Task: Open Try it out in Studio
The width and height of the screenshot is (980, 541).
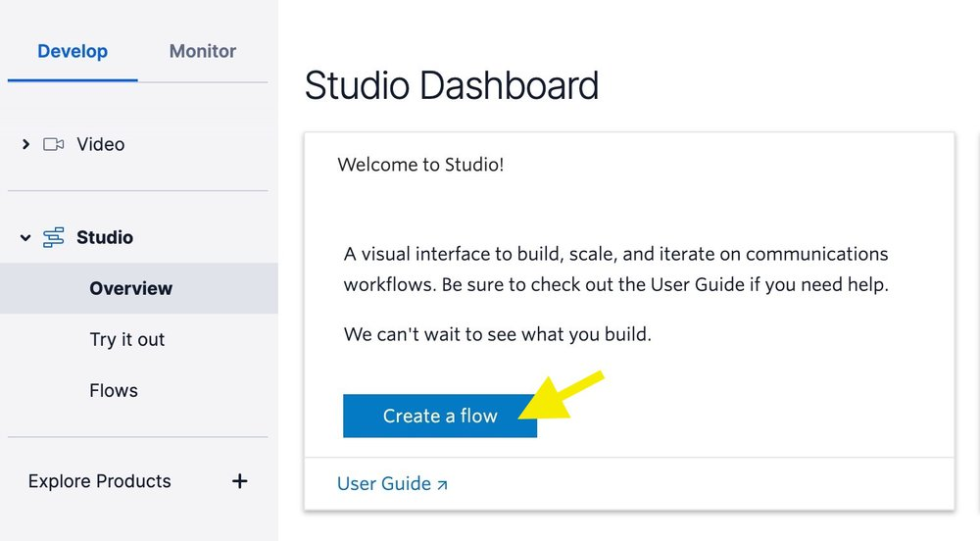Action: click(126, 339)
